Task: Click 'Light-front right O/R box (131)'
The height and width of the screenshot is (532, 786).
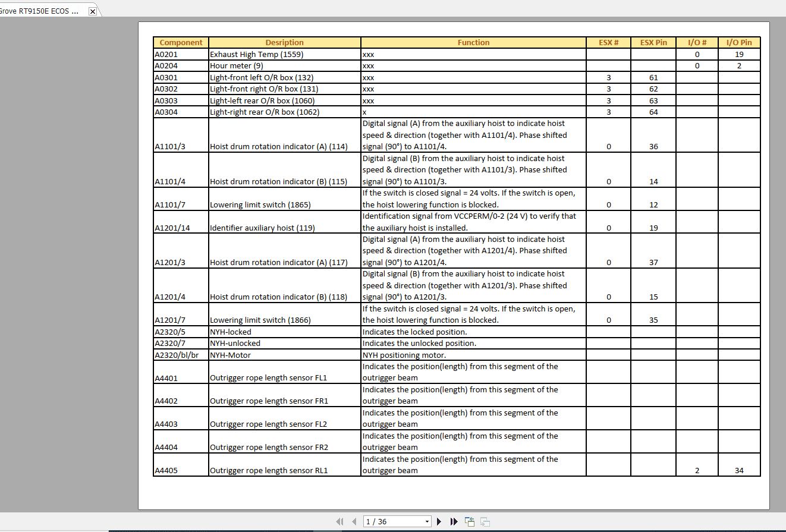Action: [264, 89]
